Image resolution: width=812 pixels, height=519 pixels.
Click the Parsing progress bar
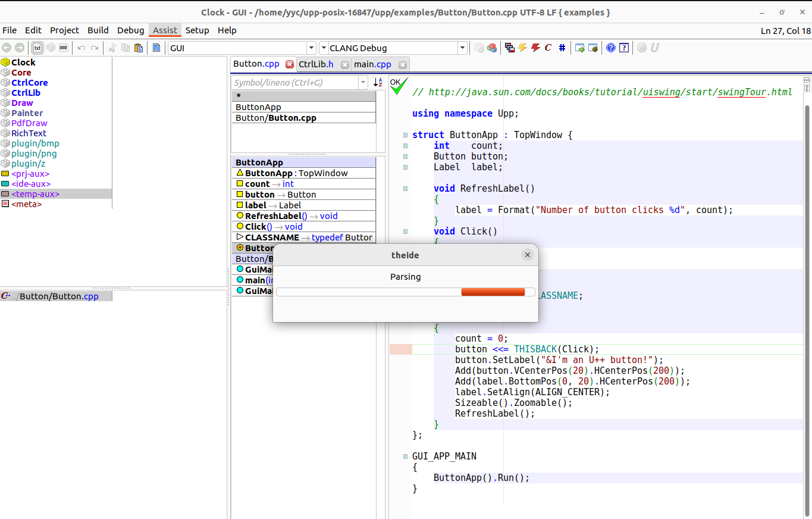405,292
